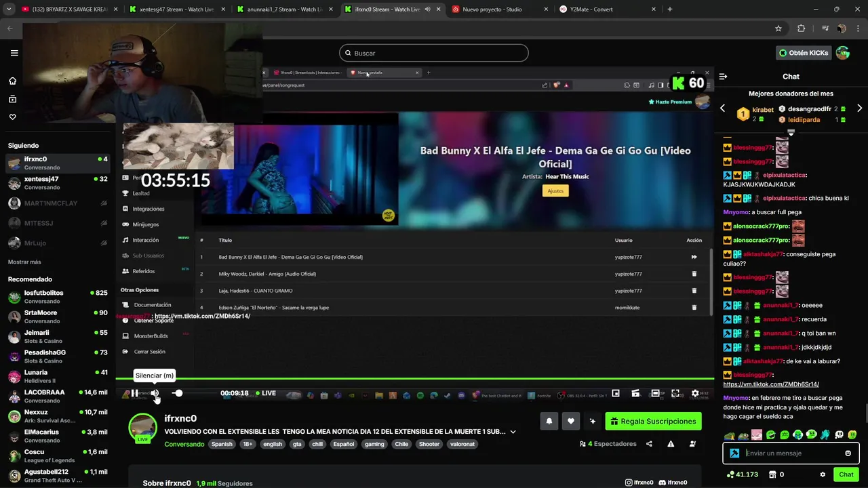This screenshot has height=488, width=868.
Task: Open losfutbolitos channel in Recomendado
Action: 58,297
